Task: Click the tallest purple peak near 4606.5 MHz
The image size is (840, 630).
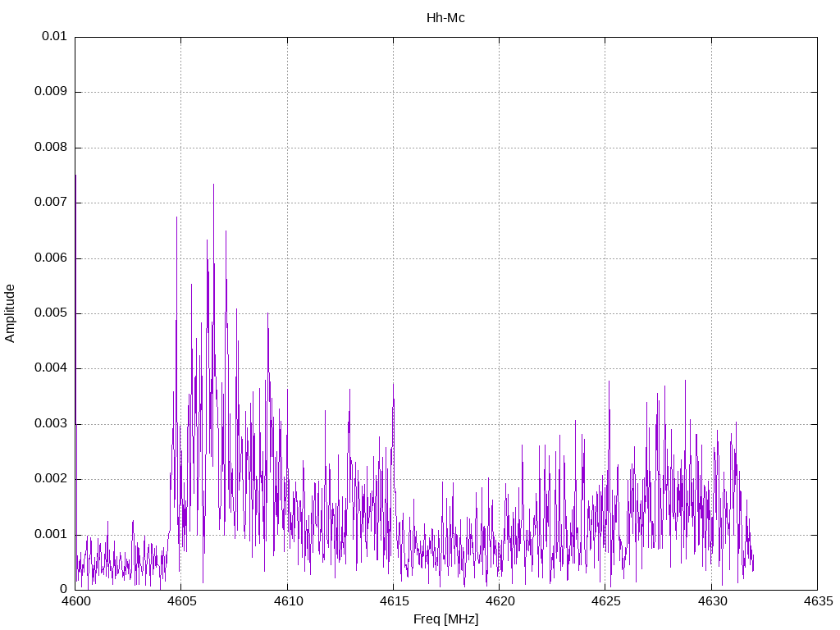Action: [213, 185]
